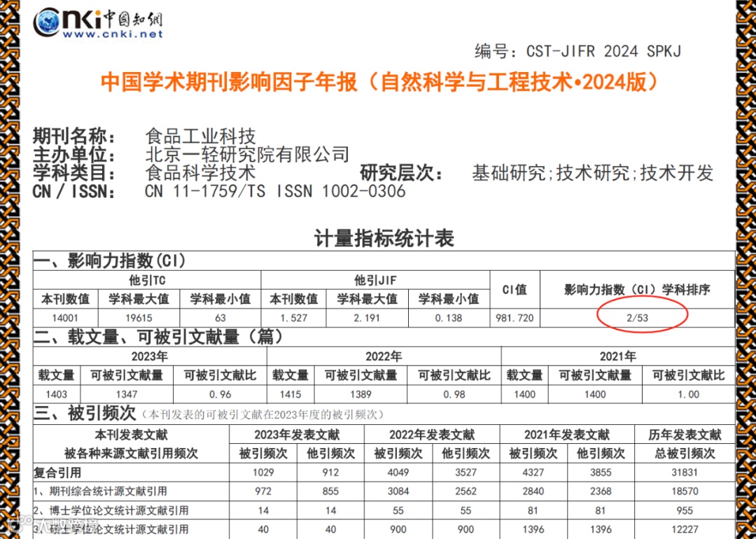756x539 pixels.
Task: Click row label 2、博士学位论文统计源文献引用
Action: click(111, 510)
